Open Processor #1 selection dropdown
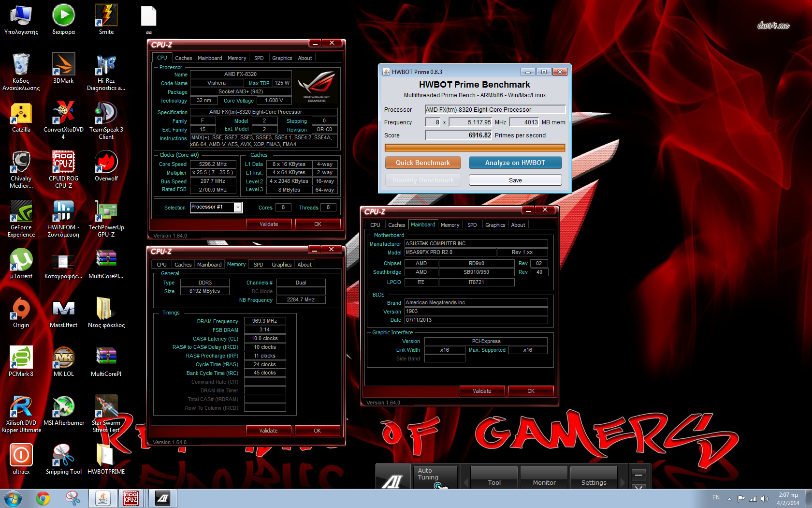 click(x=238, y=207)
